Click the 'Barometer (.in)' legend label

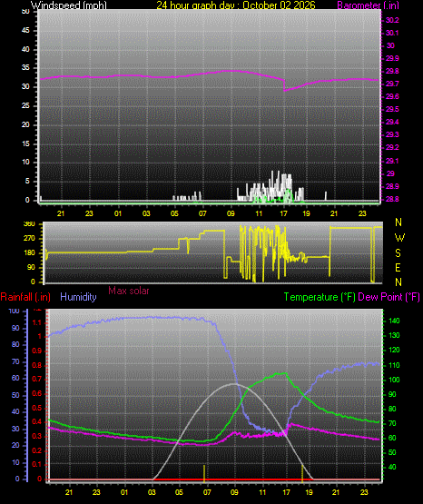pyautogui.click(x=368, y=5)
